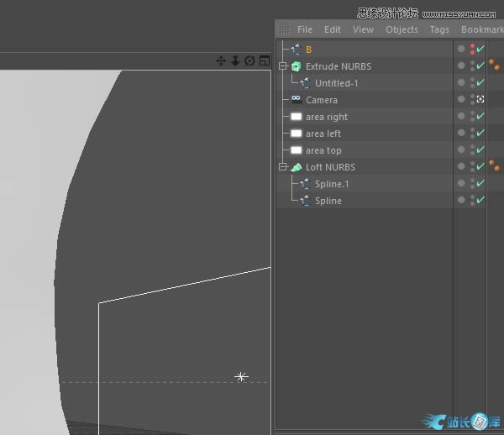The image size is (504, 435).
Task: Click the area top light icon
Action: 296,150
